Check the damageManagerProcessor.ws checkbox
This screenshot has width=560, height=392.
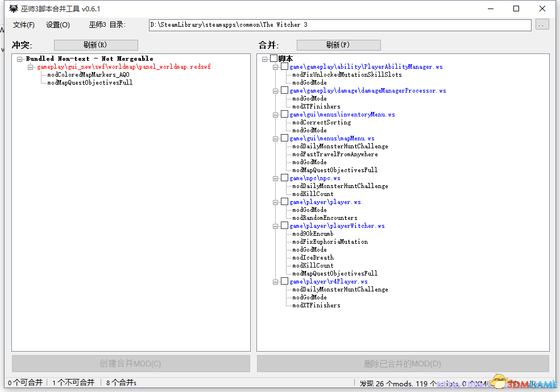coord(285,90)
